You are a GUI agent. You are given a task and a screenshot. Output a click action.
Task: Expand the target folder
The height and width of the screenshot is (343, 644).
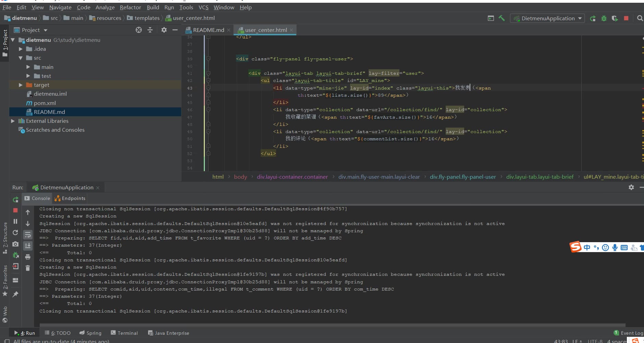tap(21, 85)
